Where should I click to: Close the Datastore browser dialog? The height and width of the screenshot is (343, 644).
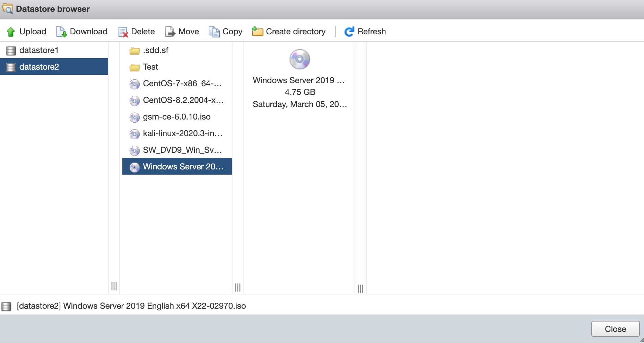pyautogui.click(x=615, y=329)
